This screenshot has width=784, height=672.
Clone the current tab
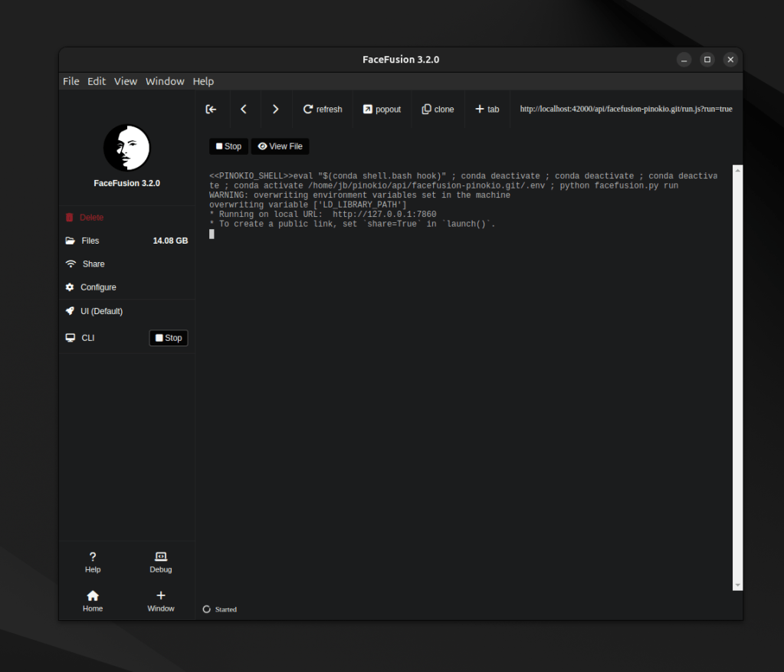[438, 110]
